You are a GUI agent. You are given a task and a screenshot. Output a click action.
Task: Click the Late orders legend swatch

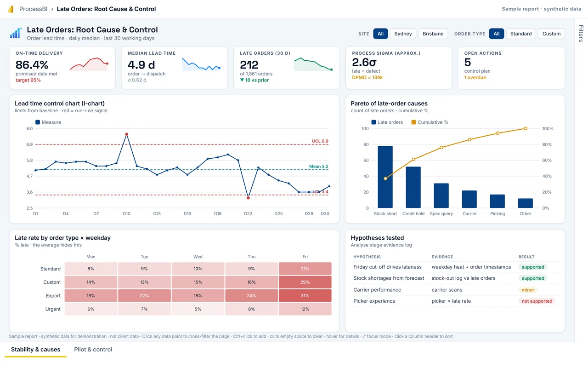pos(373,122)
